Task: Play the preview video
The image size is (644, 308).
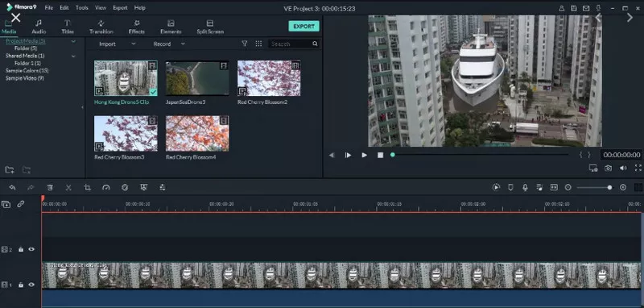Action: click(365, 155)
